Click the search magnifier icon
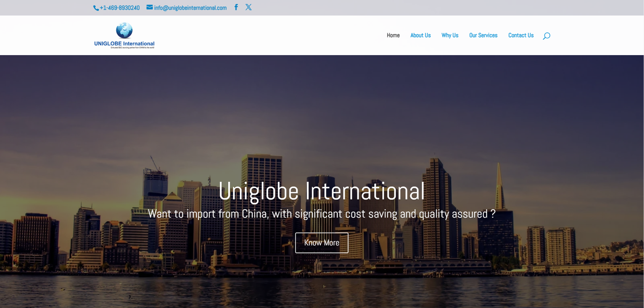The image size is (644, 308). click(x=546, y=36)
